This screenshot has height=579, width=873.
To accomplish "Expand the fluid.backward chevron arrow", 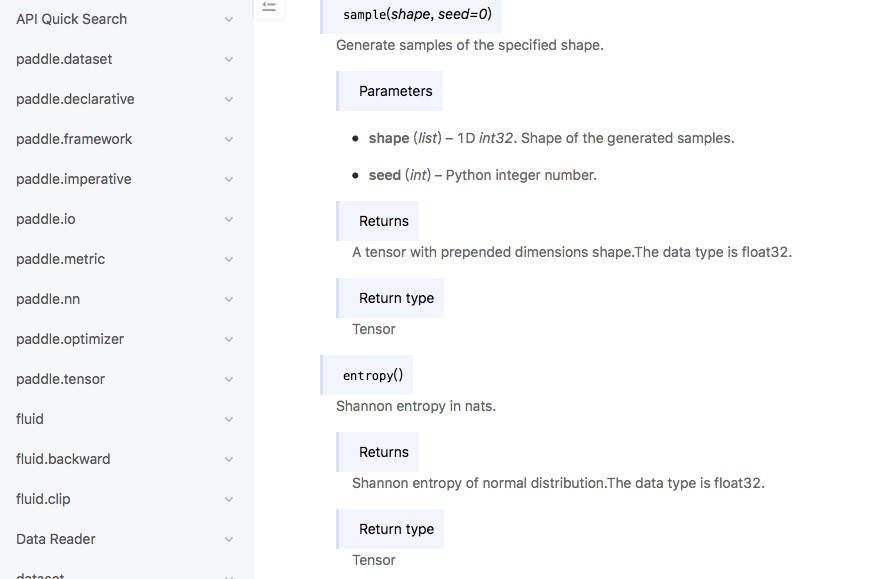I will 229,460.
